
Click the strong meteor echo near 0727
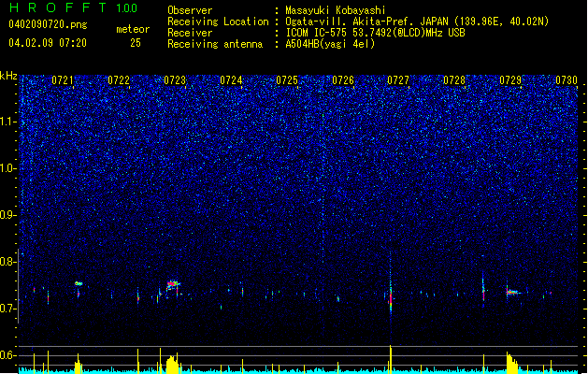(x=391, y=298)
